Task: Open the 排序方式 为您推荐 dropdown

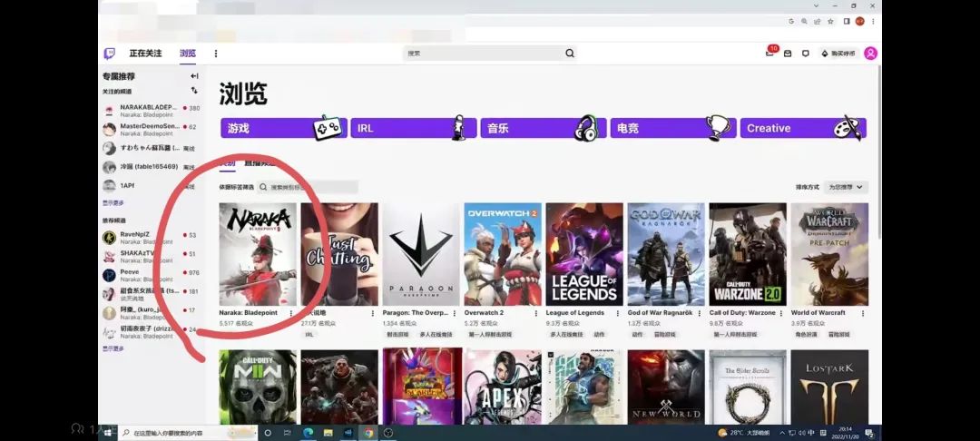Action: pyautogui.click(x=847, y=187)
